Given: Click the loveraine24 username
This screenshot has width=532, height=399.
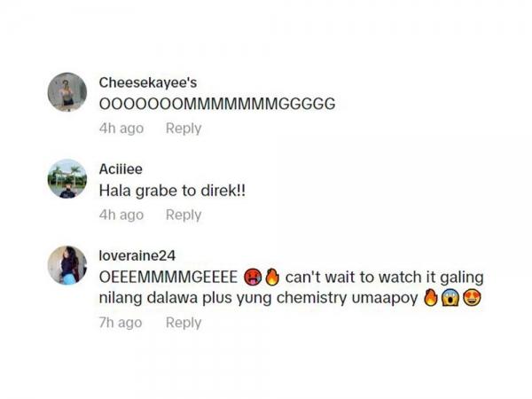Looking at the screenshot, I should (x=137, y=255).
